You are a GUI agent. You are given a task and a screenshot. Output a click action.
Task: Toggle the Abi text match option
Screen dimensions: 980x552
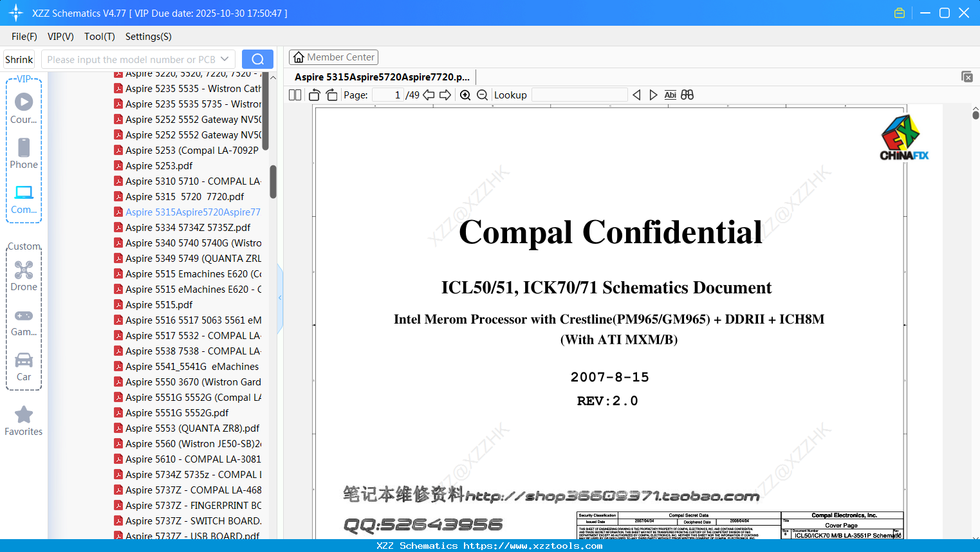point(670,95)
